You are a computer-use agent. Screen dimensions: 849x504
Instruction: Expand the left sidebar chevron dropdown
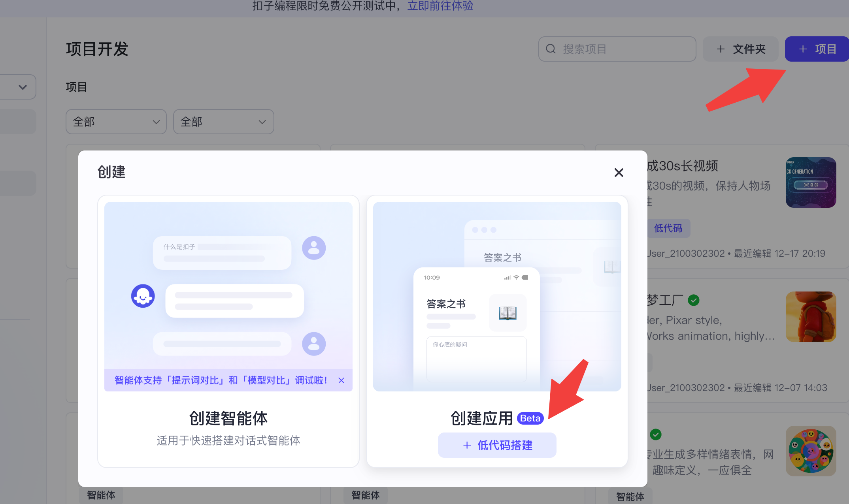tap(23, 87)
